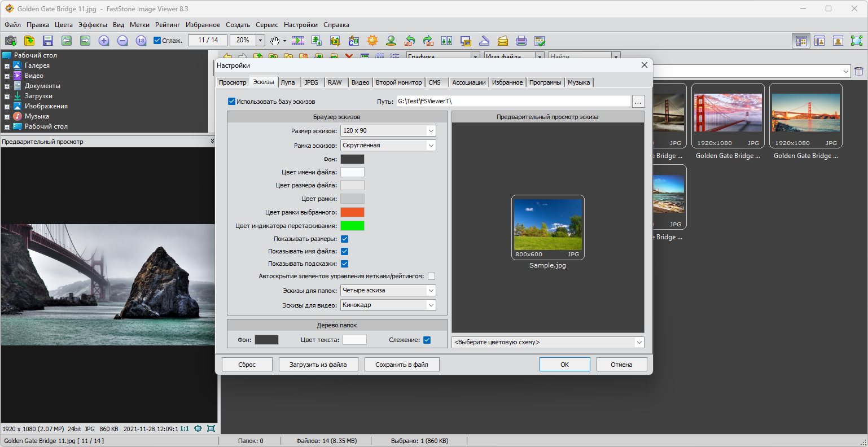
Task: Click the Save floppy disk icon
Action: pos(48,41)
